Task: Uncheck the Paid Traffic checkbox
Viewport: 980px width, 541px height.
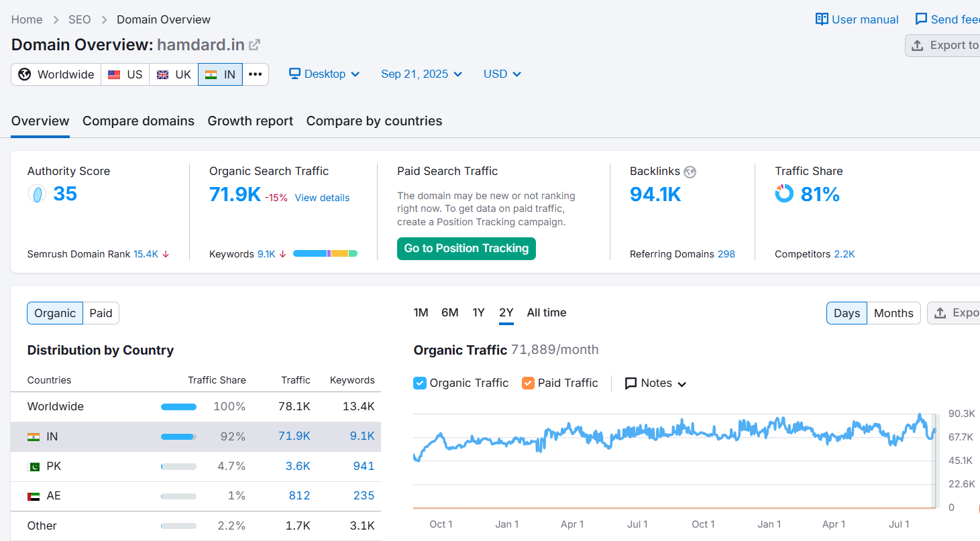Action: 528,383
